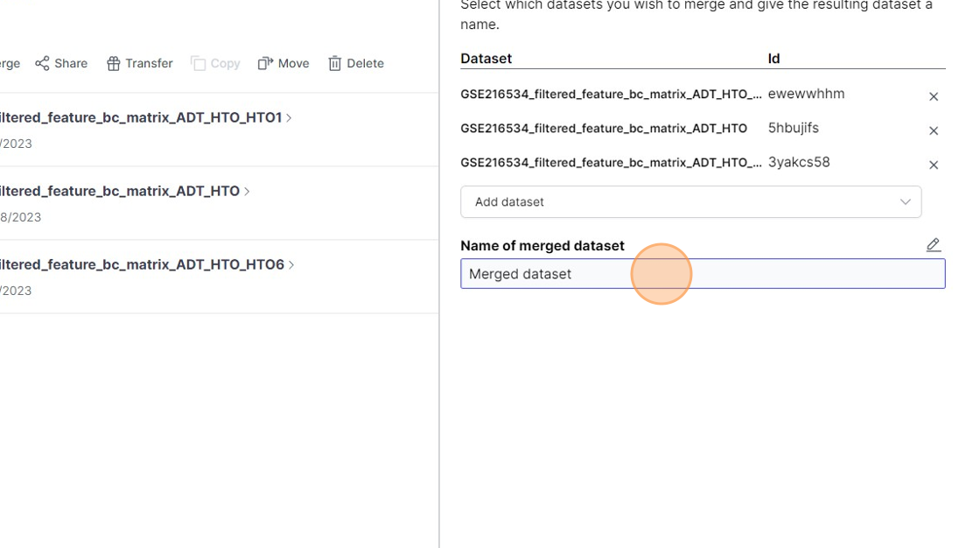This screenshot has height=548, width=980.
Task: Expand the ADT_HTO dataset row chevron
Action: point(248,191)
